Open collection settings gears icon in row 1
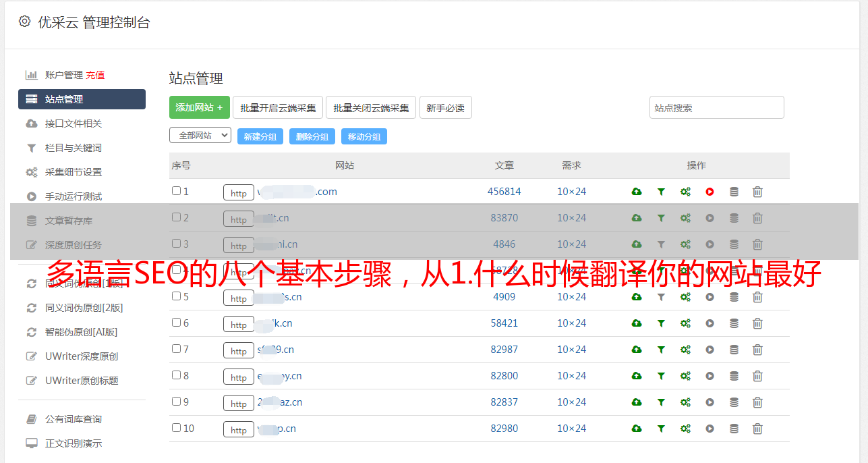The image size is (868, 463). tap(685, 192)
